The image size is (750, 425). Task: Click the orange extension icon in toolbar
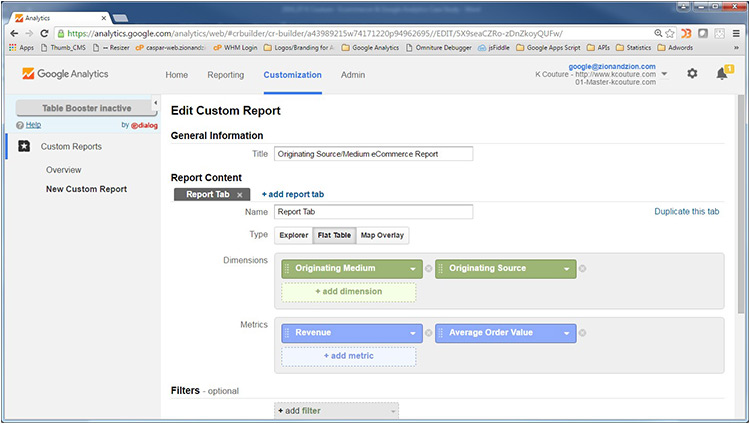(686, 33)
